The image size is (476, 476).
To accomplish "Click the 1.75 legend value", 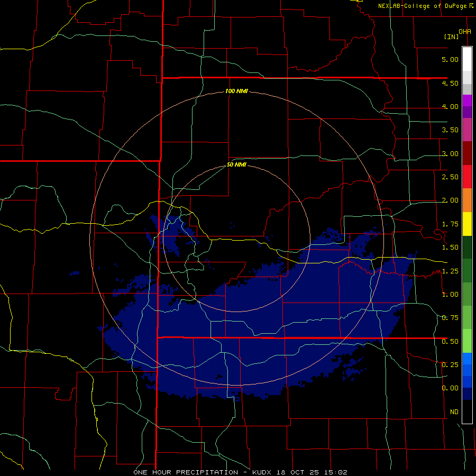I will pos(450,224).
